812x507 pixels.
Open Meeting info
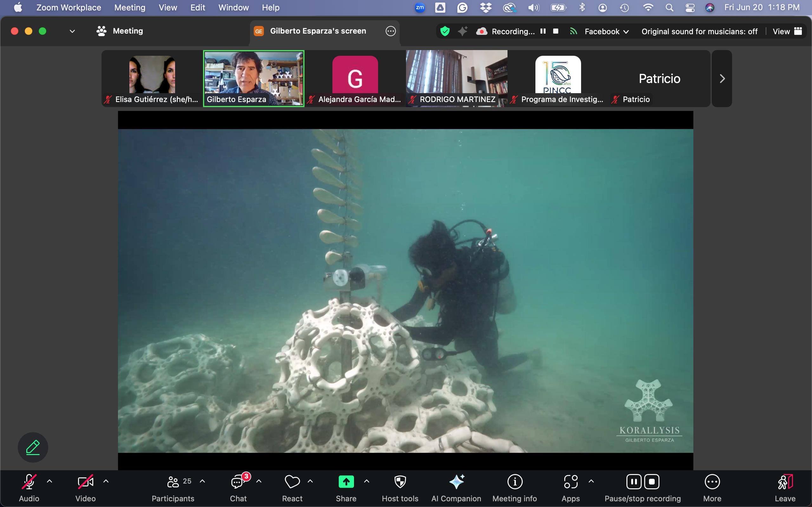(x=514, y=482)
